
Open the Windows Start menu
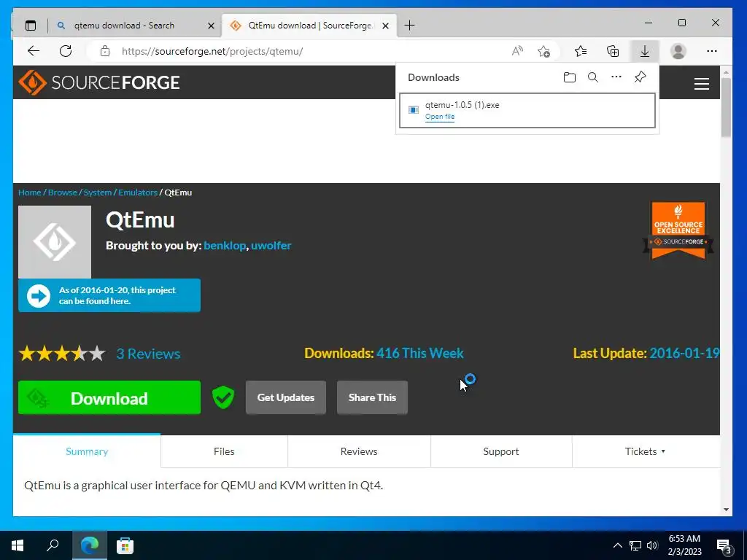click(18, 545)
